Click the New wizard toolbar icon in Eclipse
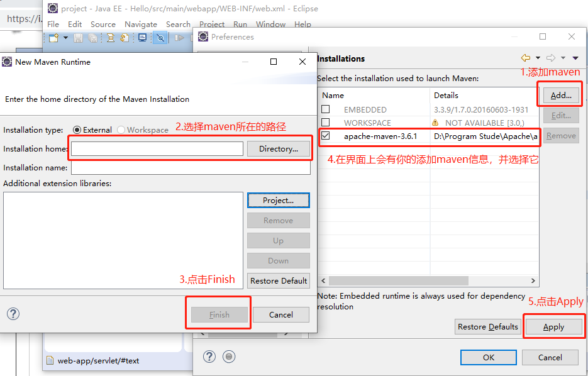 click(x=53, y=38)
